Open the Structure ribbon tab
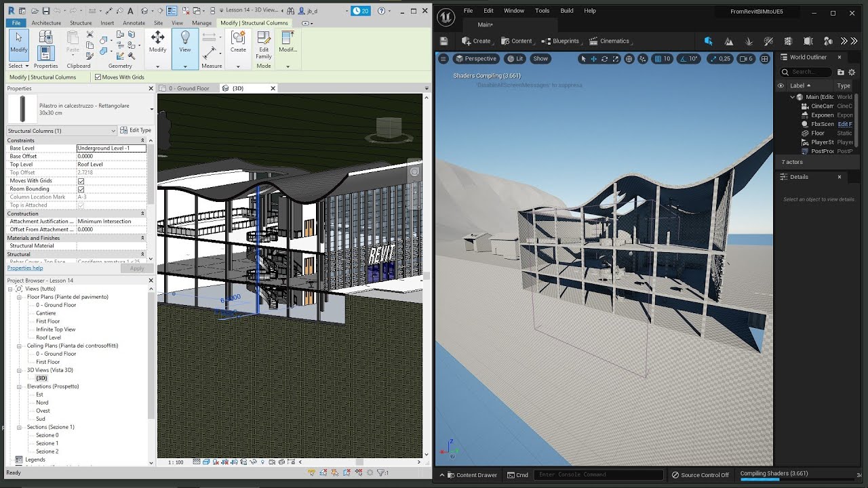Viewport: 868px width, 488px height. tap(81, 23)
